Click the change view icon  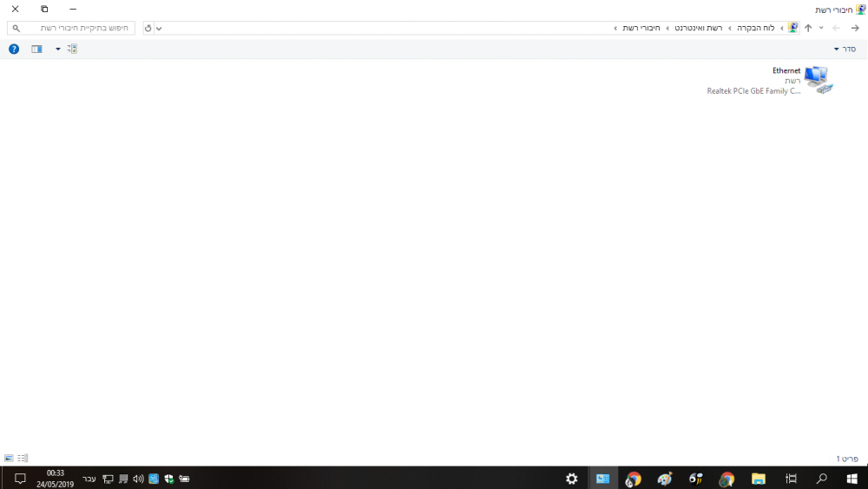click(x=72, y=50)
